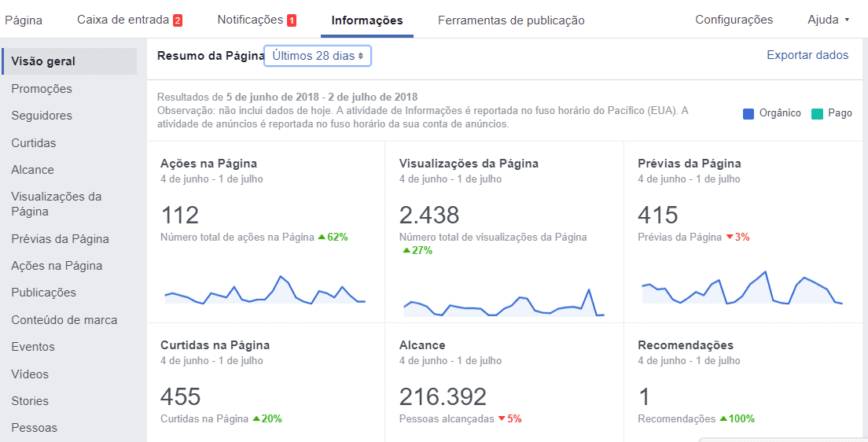Image resolution: width=868 pixels, height=442 pixels.
Task: Click the teal Pago legend swatch
Action: (x=817, y=113)
